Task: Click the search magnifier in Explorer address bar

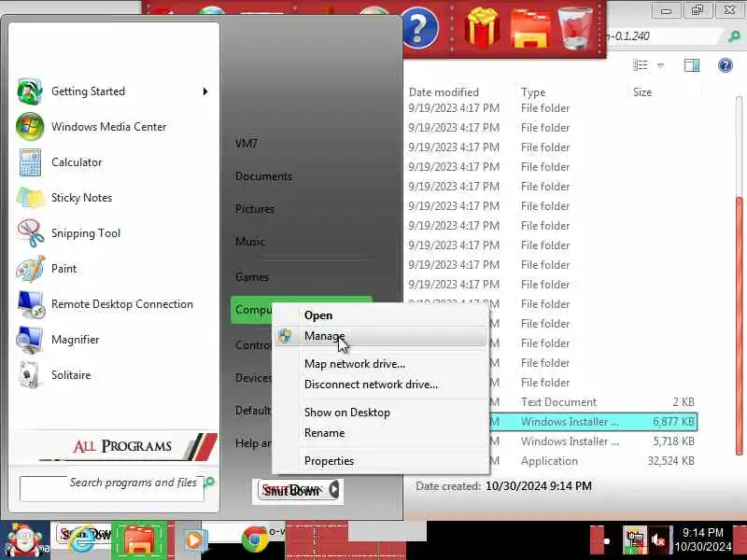Action: click(735, 36)
